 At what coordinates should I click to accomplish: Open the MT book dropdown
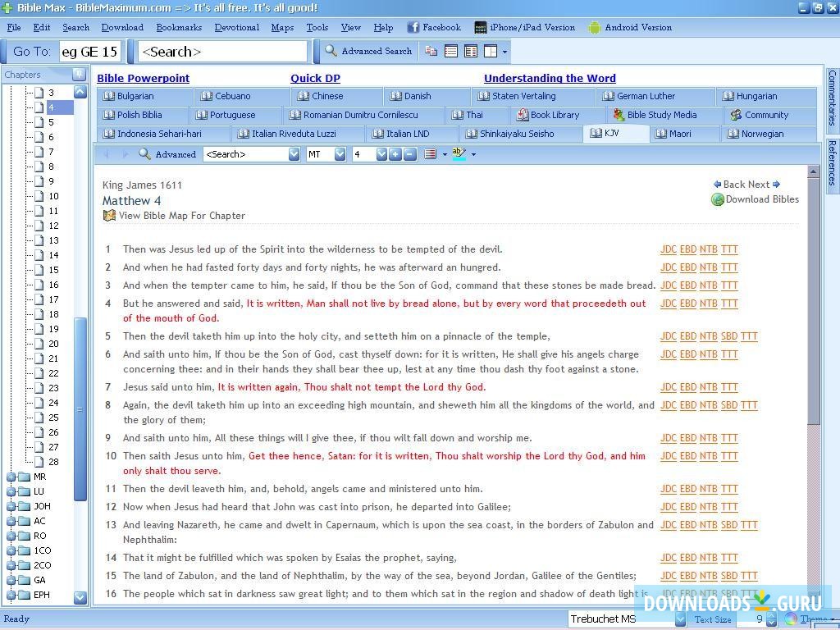(x=340, y=154)
